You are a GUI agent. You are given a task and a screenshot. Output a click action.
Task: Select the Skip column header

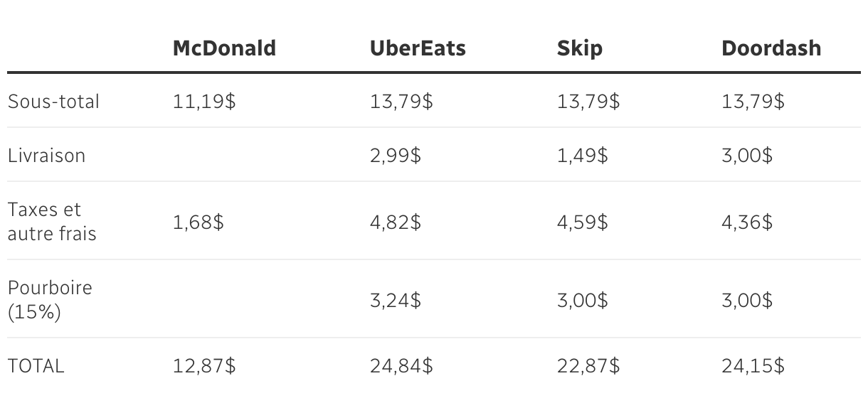click(579, 48)
